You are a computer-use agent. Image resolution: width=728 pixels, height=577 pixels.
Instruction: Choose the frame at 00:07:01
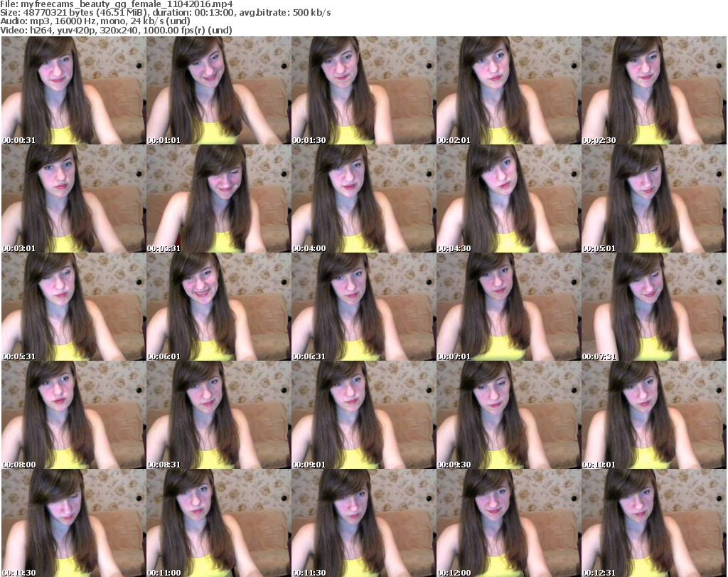[508, 307]
